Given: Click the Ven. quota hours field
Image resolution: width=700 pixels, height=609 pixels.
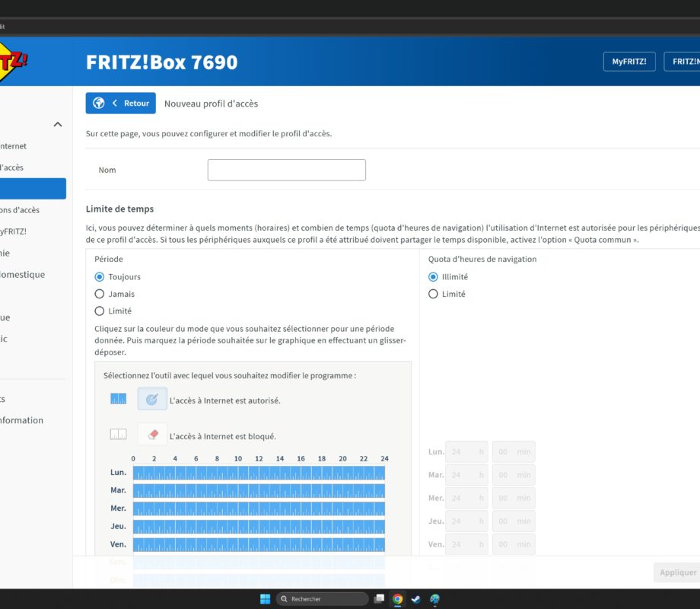Looking at the screenshot, I should [467, 544].
